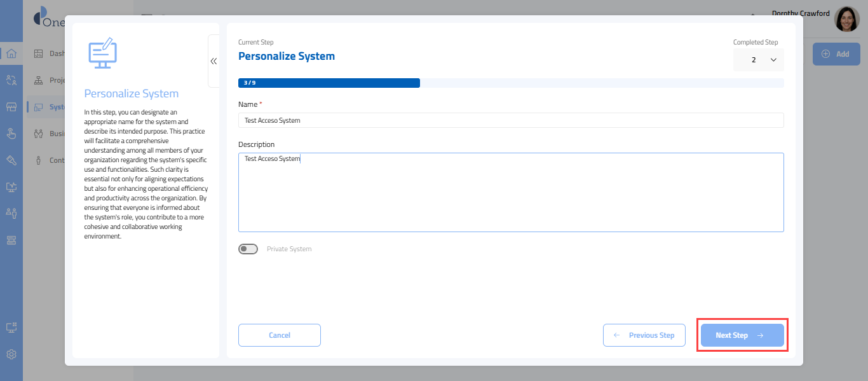Image resolution: width=868 pixels, height=381 pixels.
Task: Collapse the side info panel with double chevron
Action: pyautogui.click(x=214, y=61)
